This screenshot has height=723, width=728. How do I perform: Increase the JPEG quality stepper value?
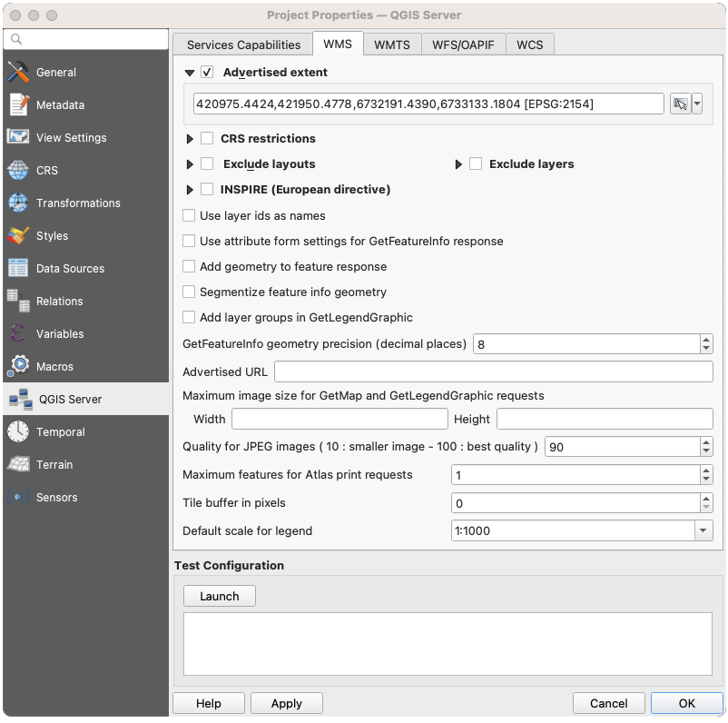pos(706,442)
